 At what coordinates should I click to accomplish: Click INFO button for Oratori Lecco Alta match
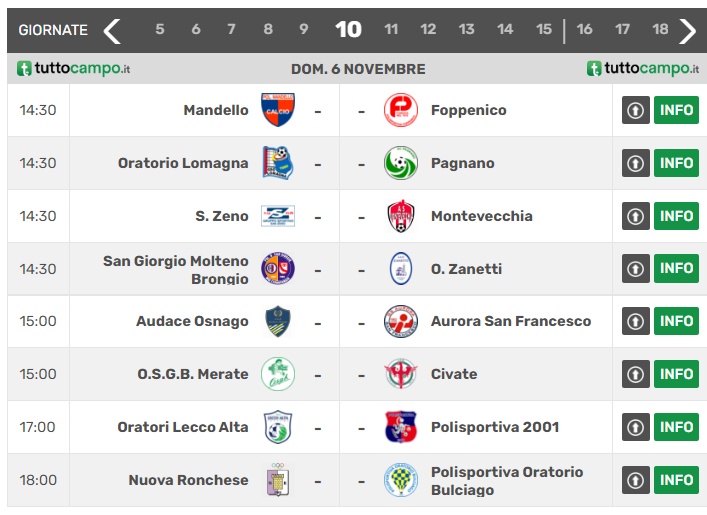[x=676, y=427]
